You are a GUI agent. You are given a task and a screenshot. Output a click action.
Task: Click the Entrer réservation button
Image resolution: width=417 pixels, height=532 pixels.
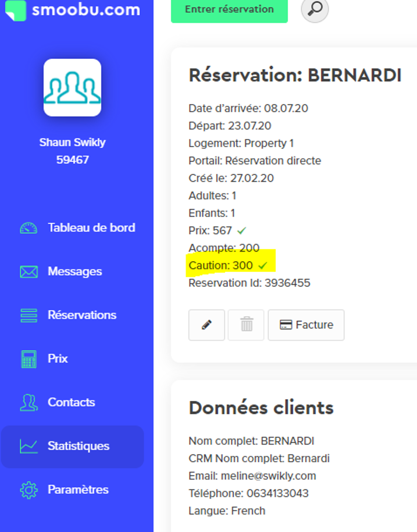point(229,10)
